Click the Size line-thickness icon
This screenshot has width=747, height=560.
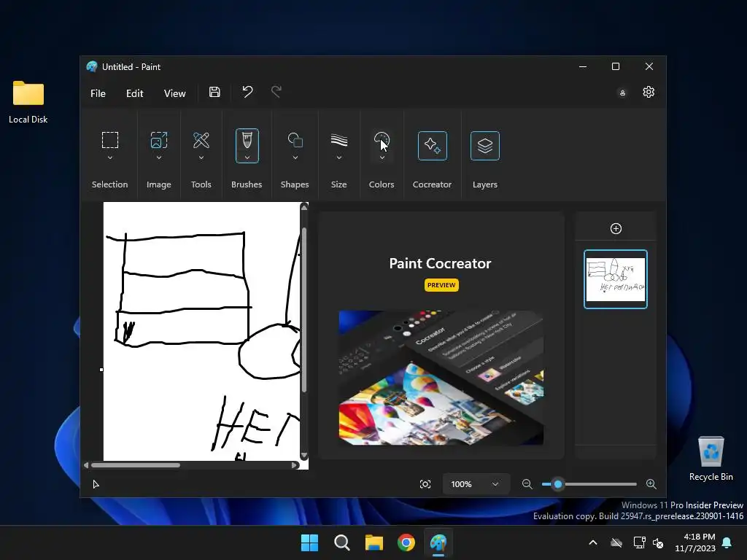tap(338, 140)
